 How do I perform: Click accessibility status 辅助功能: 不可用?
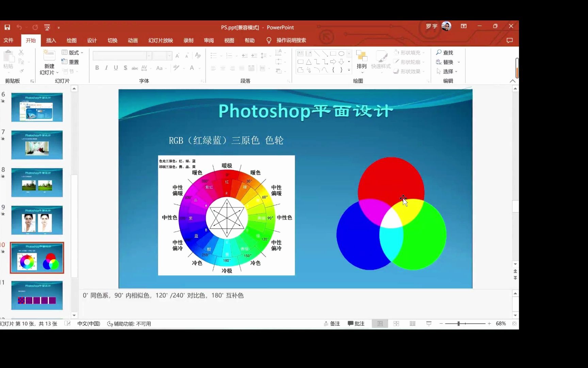pyautogui.click(x=129, y=324)
